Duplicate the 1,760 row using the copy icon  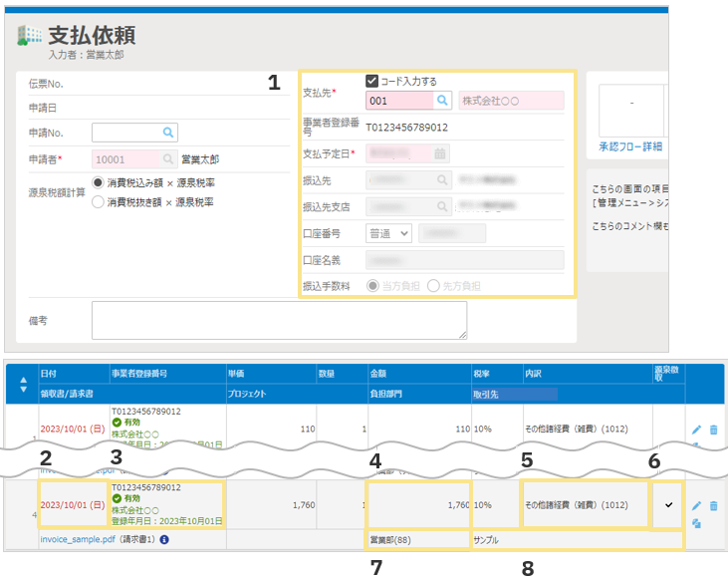pyautogui.click(x=696, y=522)
